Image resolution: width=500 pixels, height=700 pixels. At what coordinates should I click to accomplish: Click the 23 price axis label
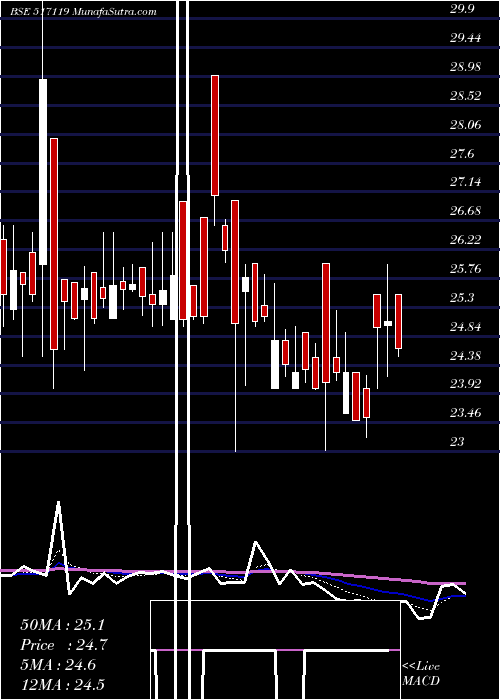pyautogui.click(x=458, y=442)
